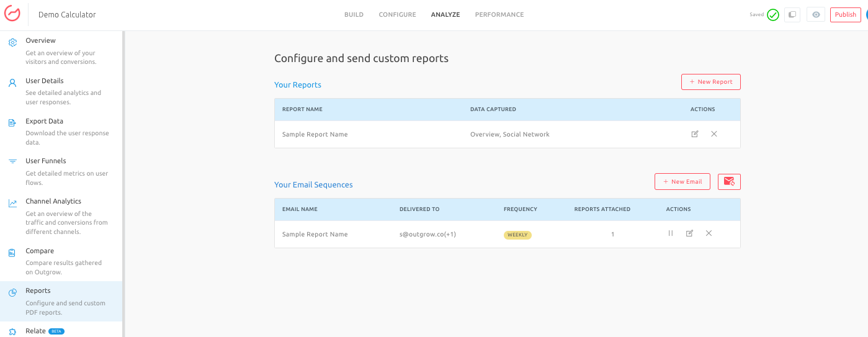
Task: Click the sidebar vertical scrollbar
Action: (x=123, y=184)
